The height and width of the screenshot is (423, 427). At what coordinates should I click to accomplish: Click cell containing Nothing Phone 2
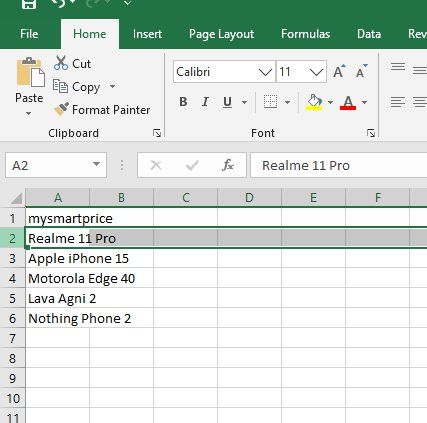(x=58, y=318)
